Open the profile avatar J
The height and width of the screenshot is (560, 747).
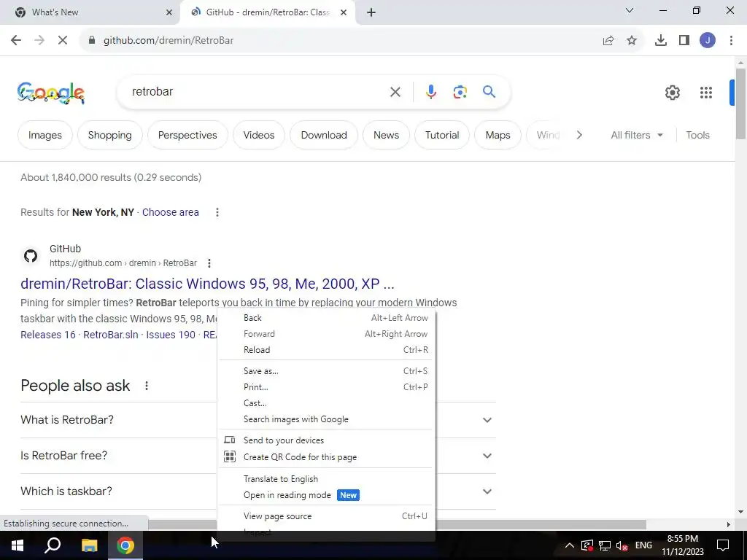[x=708, y=41]
